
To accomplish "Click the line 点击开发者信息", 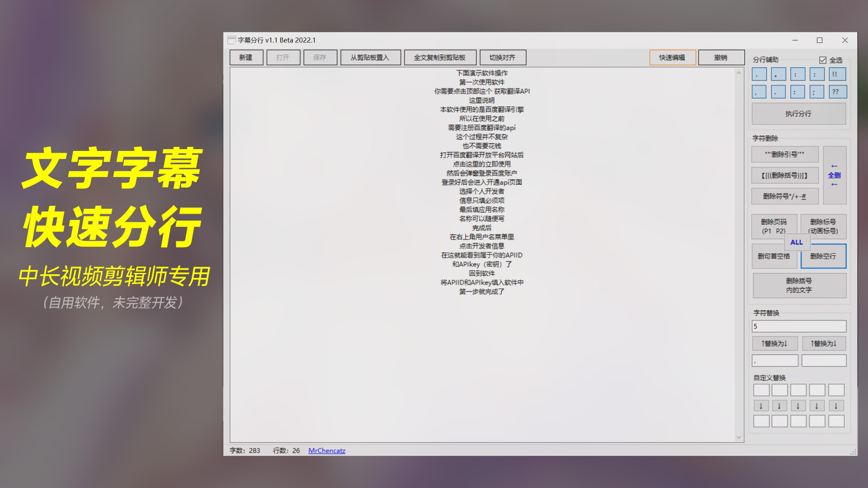I will click(x=482, y=246).
